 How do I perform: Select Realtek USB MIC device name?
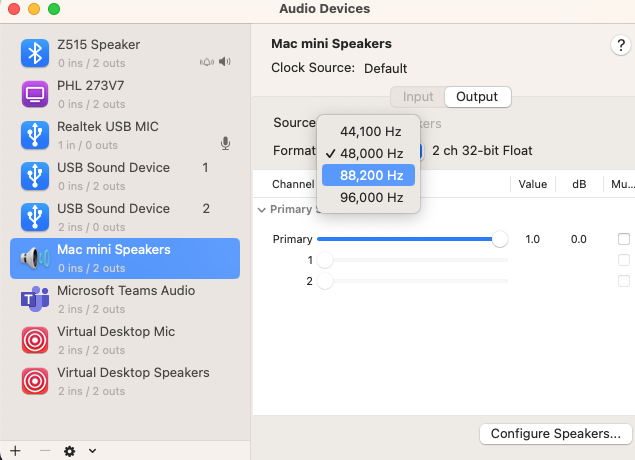(x=108, y=126)
